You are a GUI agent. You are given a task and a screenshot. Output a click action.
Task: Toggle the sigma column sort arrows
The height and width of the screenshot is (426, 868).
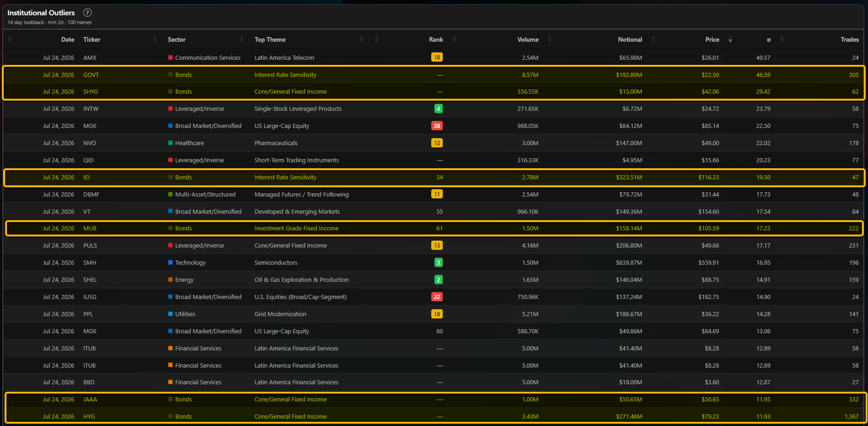pyautogui.click(x=782, y=39)
